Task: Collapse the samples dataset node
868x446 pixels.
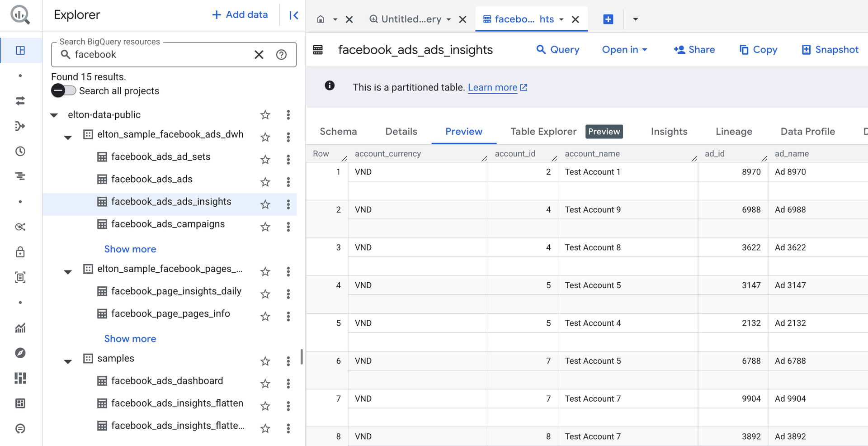Action: coord(68,361)
